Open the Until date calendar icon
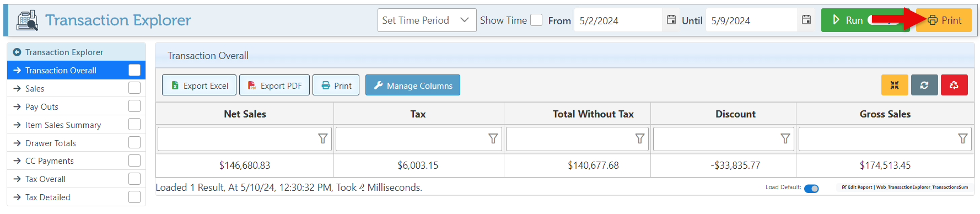 click(806, 20)
